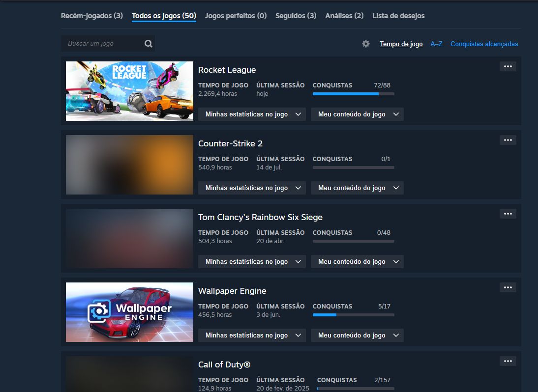
Task: Switch to Lista de desejos tab
Action: [x=398, y=16]
